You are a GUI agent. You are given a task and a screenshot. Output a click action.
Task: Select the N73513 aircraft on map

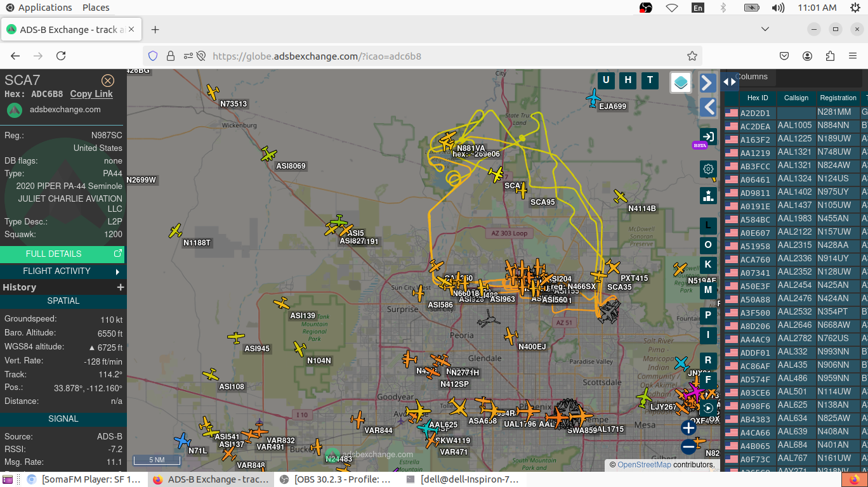[213, 93]
